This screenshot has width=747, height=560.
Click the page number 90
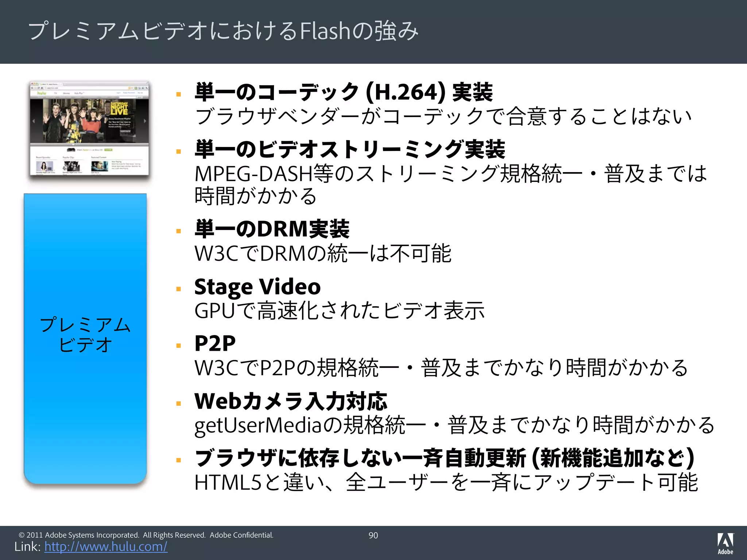tap(373, 535)
